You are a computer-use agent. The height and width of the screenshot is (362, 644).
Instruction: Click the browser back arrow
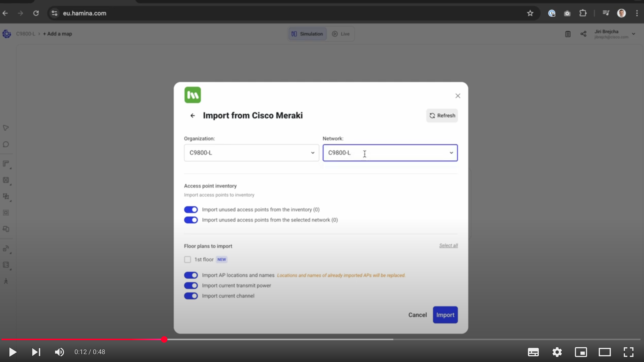coord(5,13)
